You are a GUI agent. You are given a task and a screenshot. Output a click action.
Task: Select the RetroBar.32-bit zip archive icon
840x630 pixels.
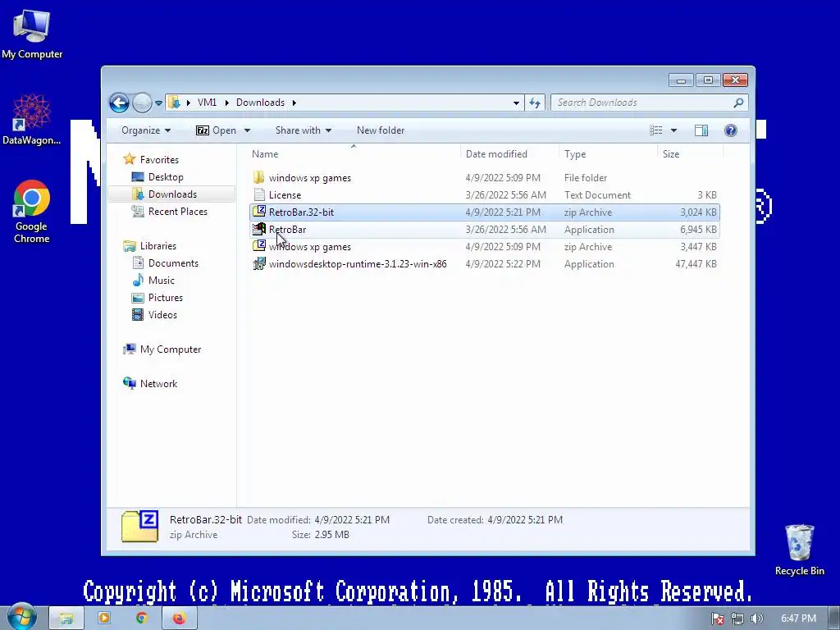pos(259,212)
